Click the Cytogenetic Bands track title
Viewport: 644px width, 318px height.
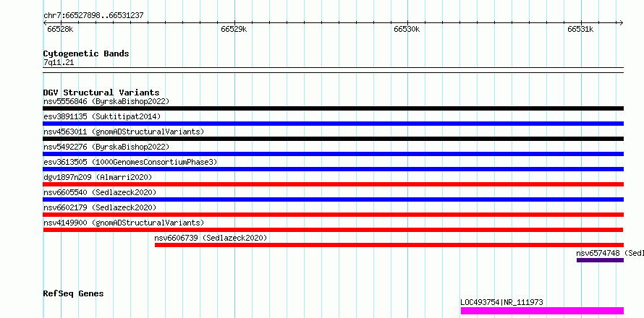(x=86, y=53)
